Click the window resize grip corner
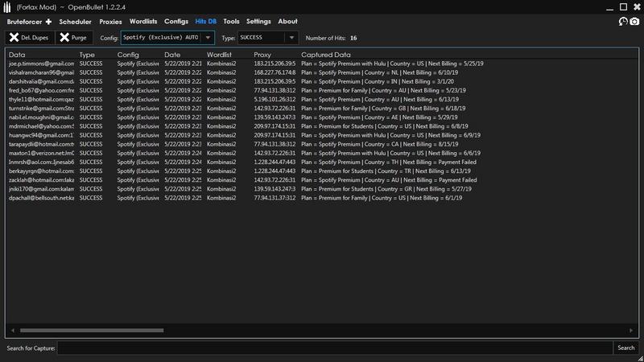Viewport: 644px width, 362px height. pos(640,358)
